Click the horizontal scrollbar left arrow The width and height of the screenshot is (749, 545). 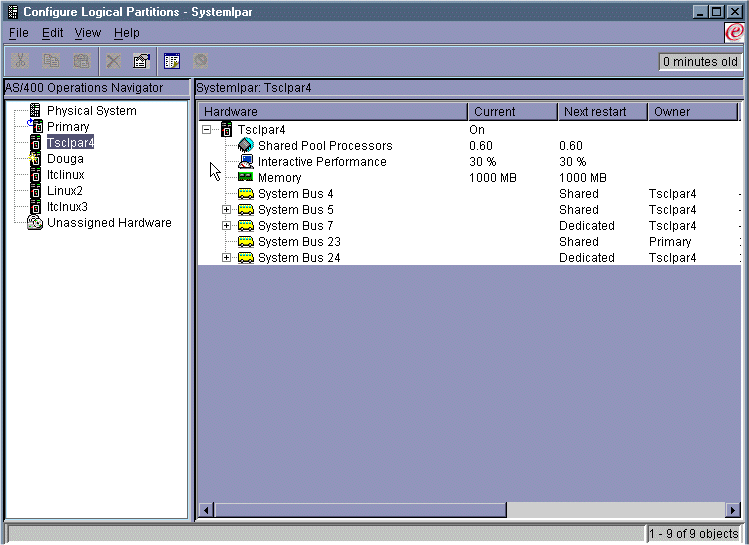[206, 510]
